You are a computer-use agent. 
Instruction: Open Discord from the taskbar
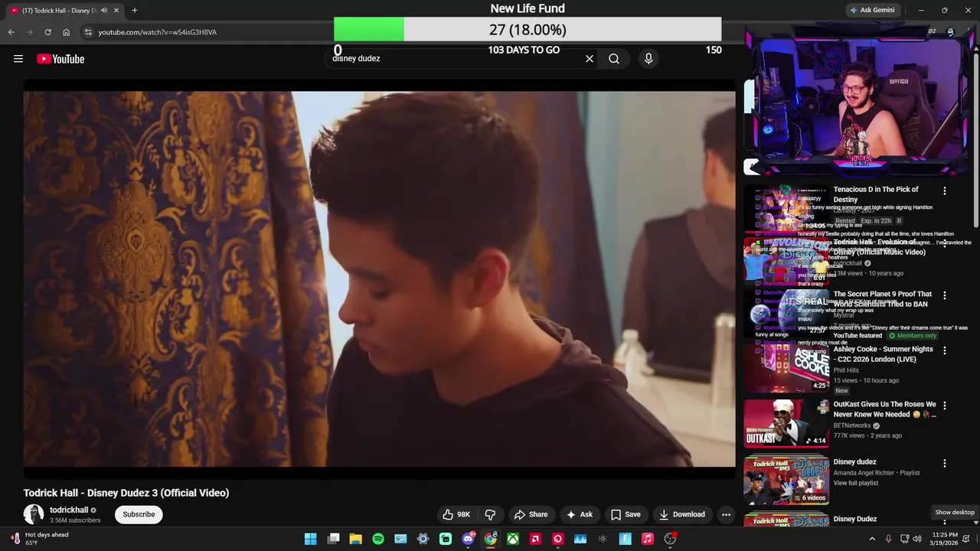[468, 539]
